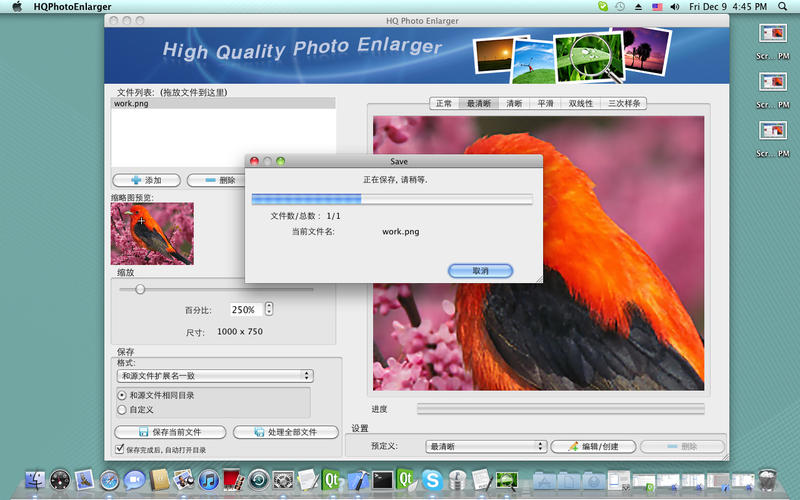The image size is (800, 500).
Task: Click the 编辑/创建 preset edit button
Action: 593,446
